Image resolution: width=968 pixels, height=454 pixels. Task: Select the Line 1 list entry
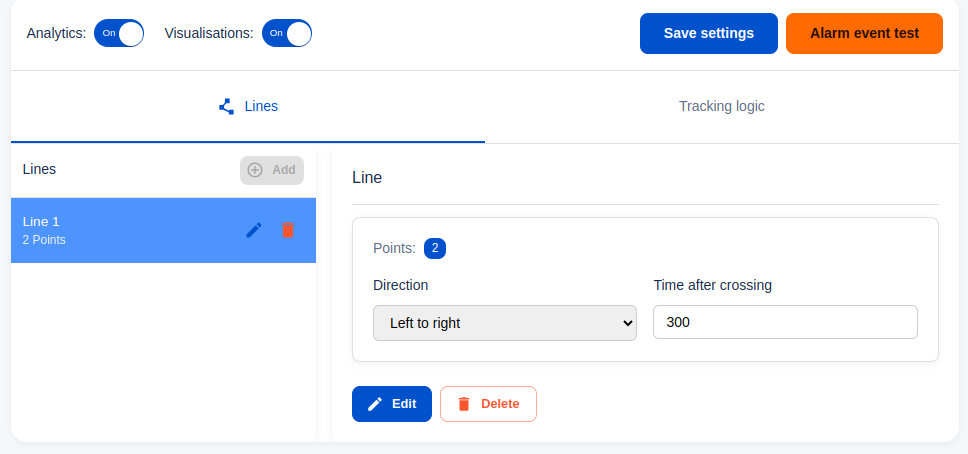[x=120, y=230]
